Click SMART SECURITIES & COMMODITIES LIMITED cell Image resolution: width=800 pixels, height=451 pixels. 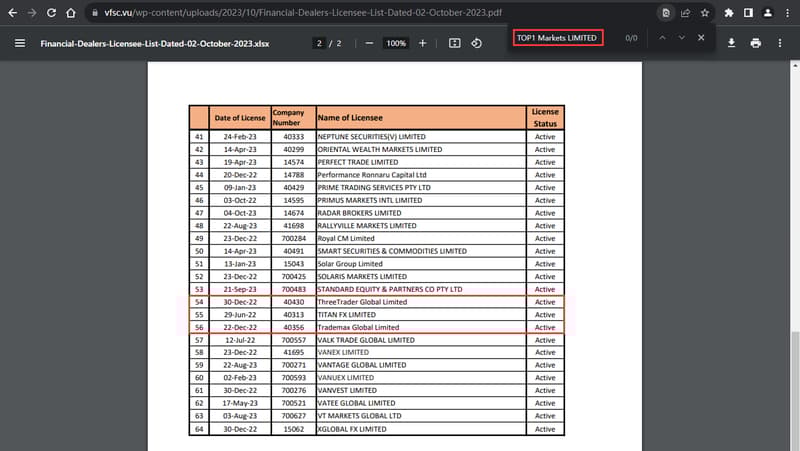click(x=421, y=251)
